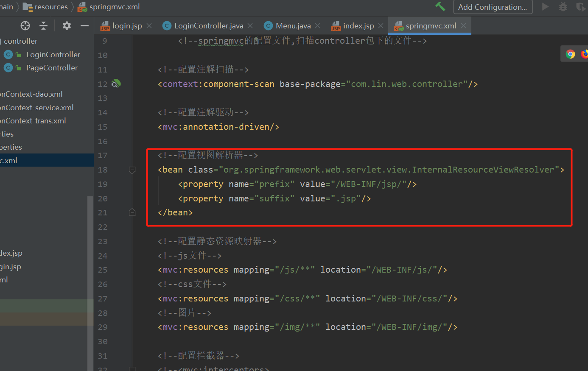This screenshot has height=371, width=588.
Task: Click the fold end marker on line 21
Action: click(x=132, y=212)
